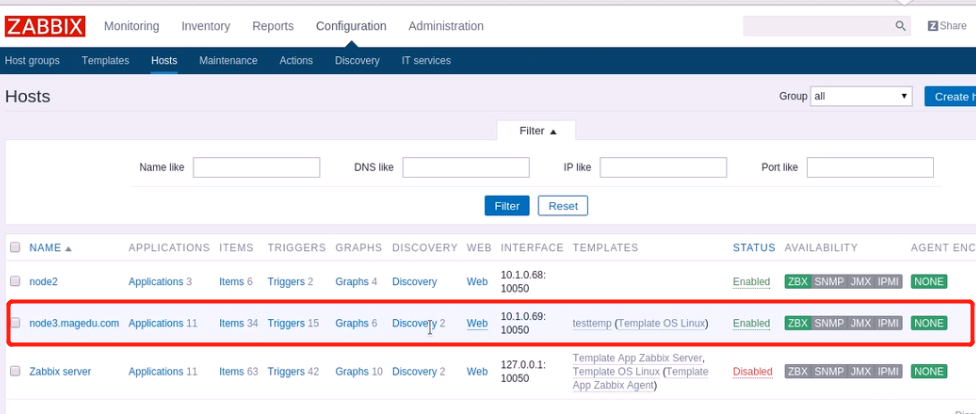976x414 pixels.
Task: Open Graphs for node3.magedu.com
Action: 352,323
